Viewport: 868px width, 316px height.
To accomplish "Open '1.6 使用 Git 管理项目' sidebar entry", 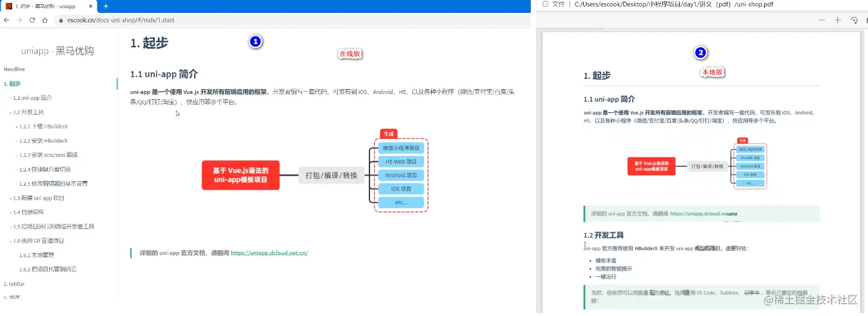I will [x=38, y=241].
